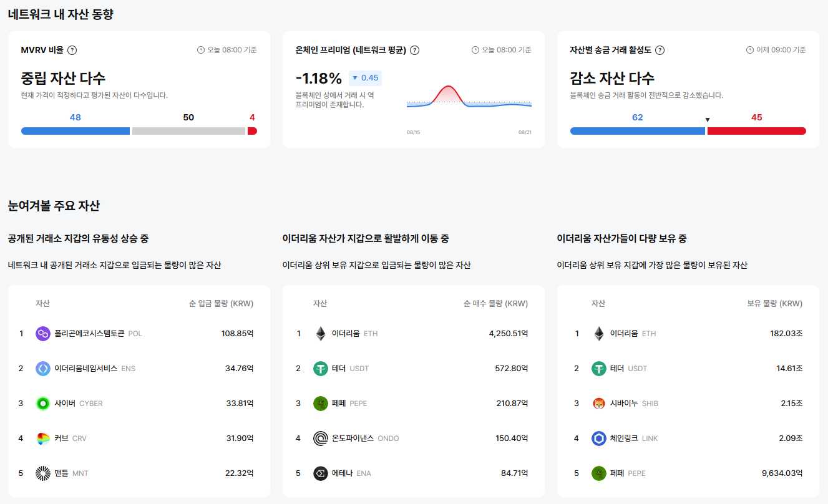Click the 맨틀 MNT coin icon
The width and height of the screenshot is (828, 504).
click(x=43, y=473)
